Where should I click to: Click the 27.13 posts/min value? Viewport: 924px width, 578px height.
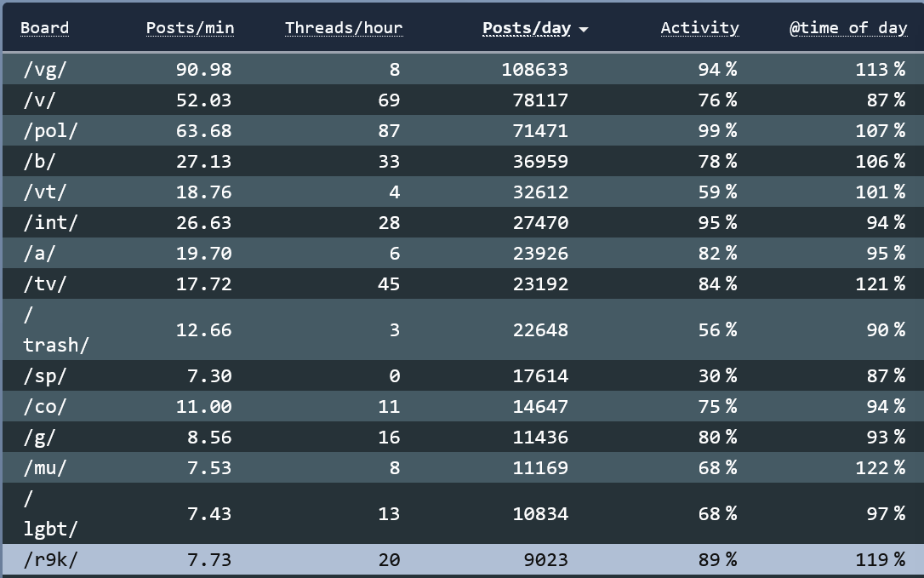pyautogui.click(x=204, y=161)
